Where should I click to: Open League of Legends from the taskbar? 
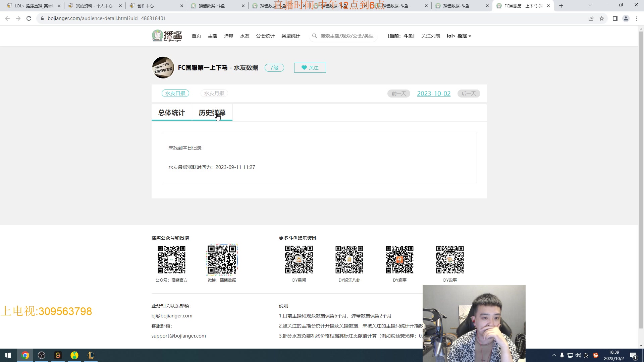coord(91,355)
